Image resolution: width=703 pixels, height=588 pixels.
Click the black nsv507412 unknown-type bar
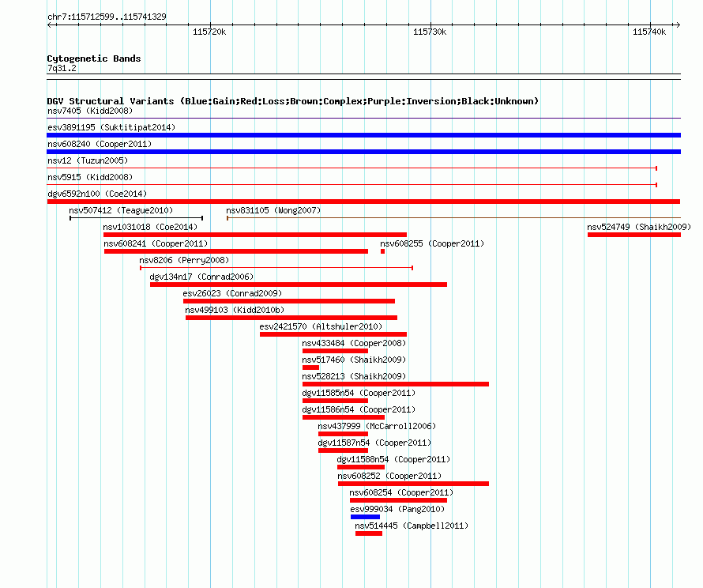137,218
